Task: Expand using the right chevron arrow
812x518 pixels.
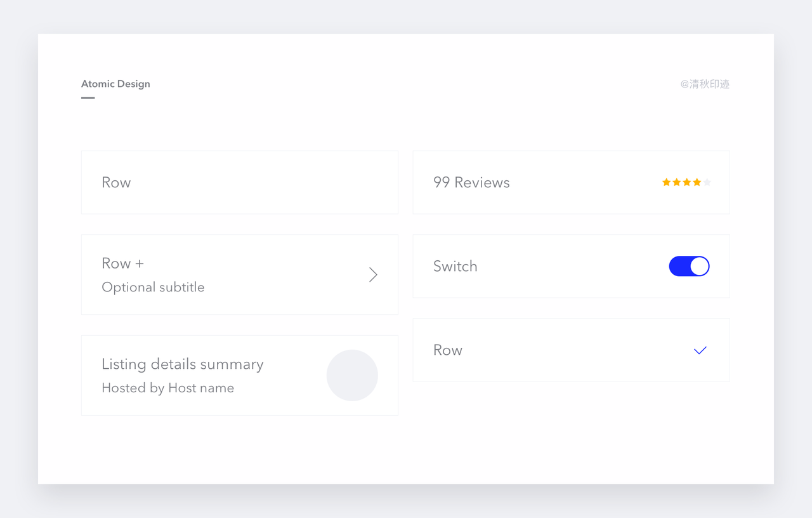Action: tap(373, 274)
